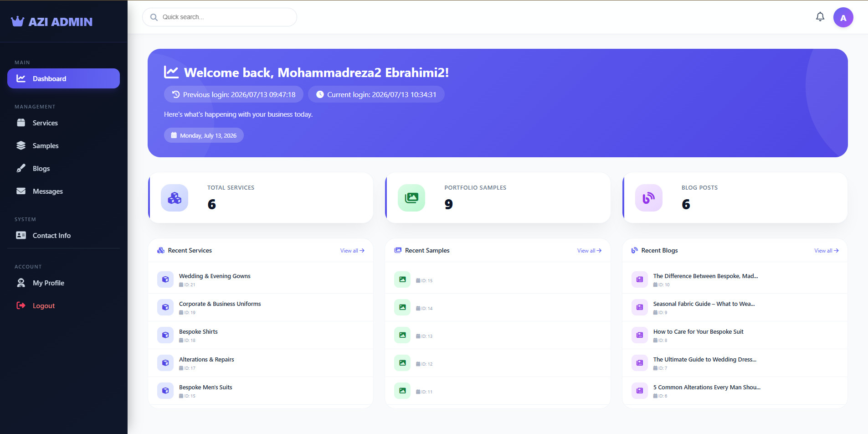868x434 pixels.
Task: Click the icon beside How to Care blog
Action: pyautogui.click(x=640, y=335)
